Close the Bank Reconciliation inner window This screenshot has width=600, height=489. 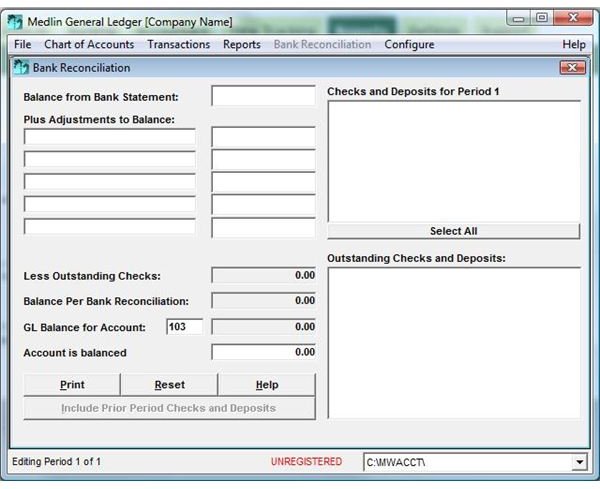pyautogui.click(x=572, y=68)
